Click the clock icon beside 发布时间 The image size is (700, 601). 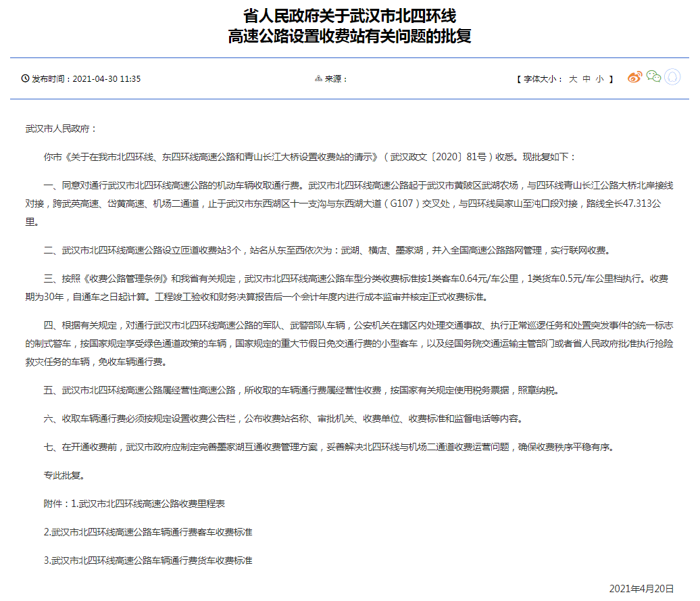[26, 78]
